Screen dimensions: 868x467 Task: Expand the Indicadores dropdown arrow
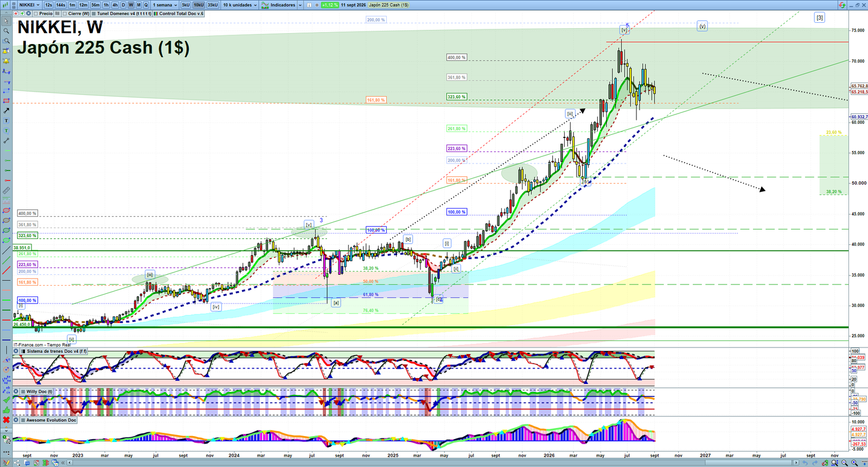[x=300, y=5]
